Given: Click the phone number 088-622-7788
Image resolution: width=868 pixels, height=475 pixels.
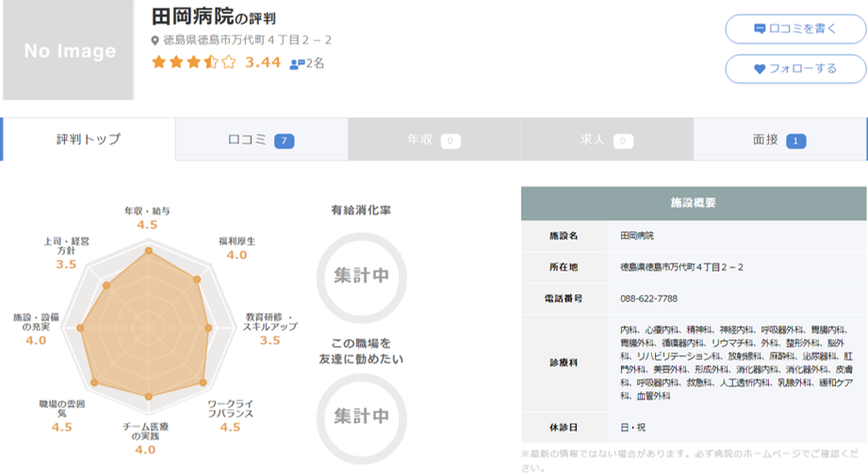Looking at the screenshot, I should coord(648,299).
